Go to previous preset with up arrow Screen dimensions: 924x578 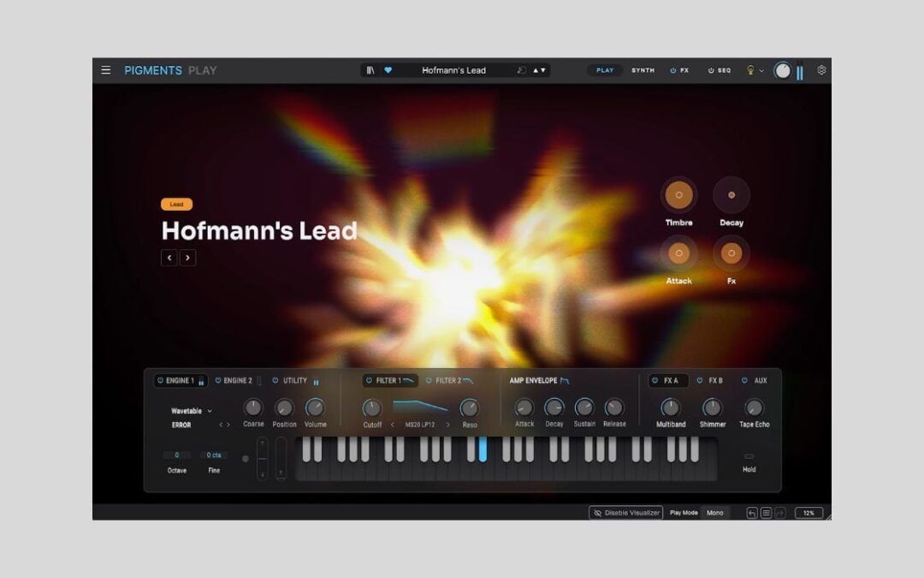click(536, 70)
